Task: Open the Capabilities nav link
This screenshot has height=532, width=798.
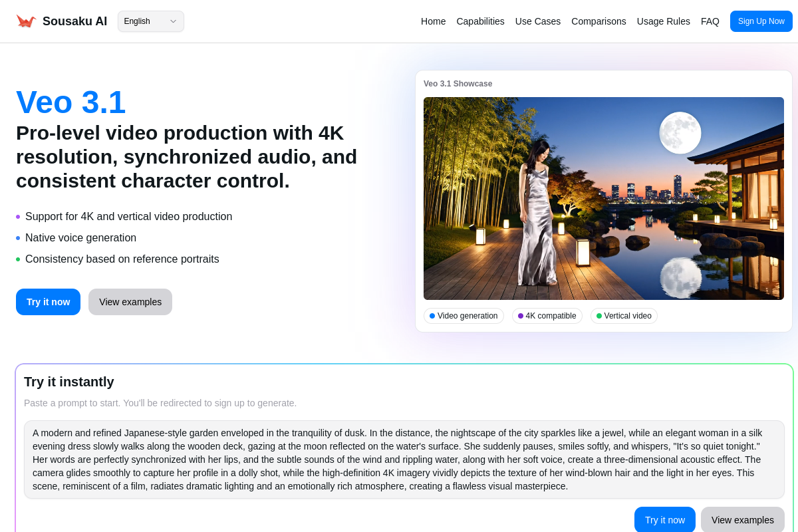Action: 480,21
